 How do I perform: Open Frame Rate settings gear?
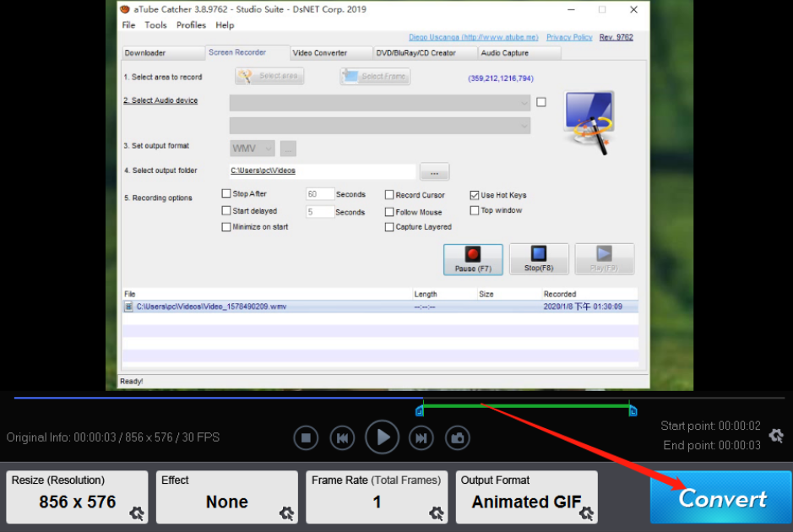click(437, 513)
